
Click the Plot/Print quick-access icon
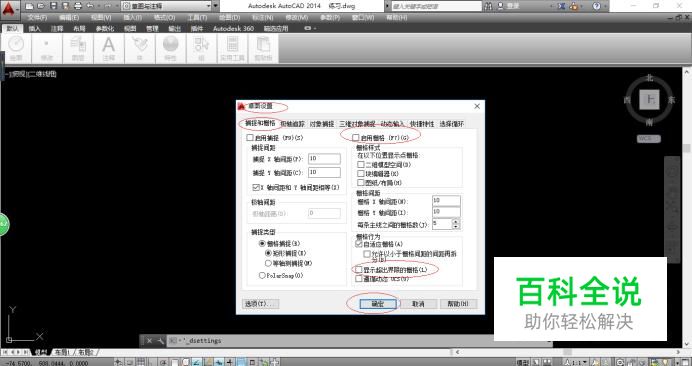78,6
